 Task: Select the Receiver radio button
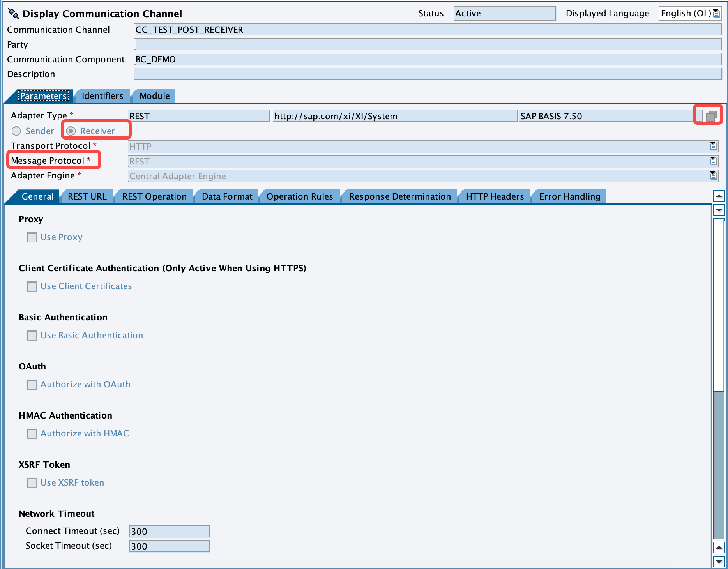71,131
